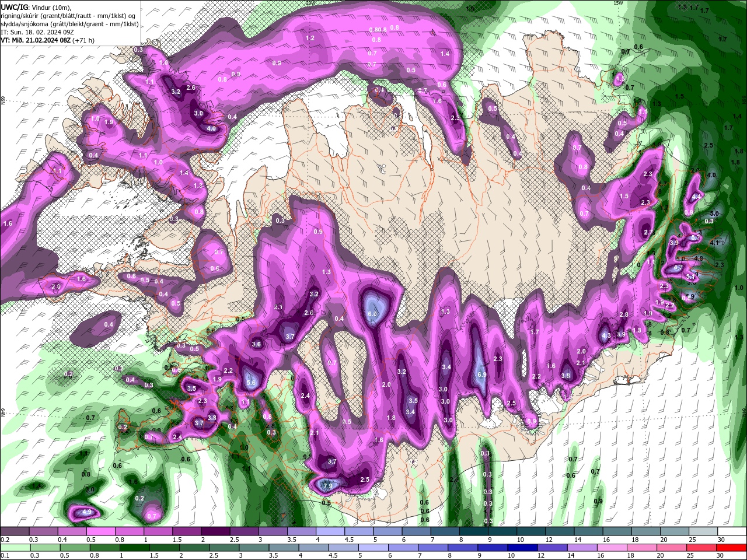This screenshot has width=747, height=560.
Task: Click the 4.9 value in the isolated purple patch
Action: tap(87, 512)
